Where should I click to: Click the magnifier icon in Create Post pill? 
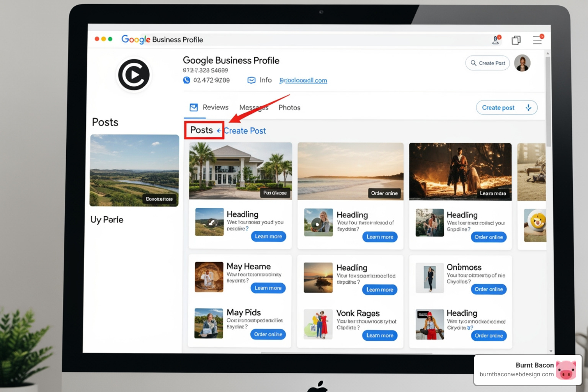pyautogui.click(x=474, y=63)
